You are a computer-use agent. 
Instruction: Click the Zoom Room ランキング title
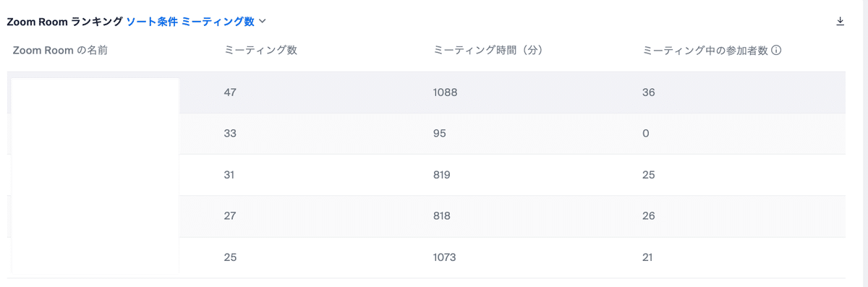pos(64,22)
